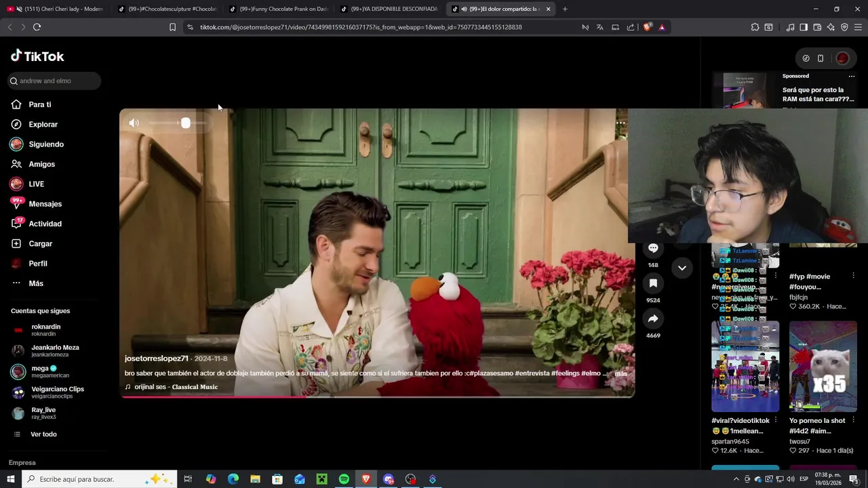Open Mensajes inbox
This screenshot has height=488, width=868.
[x=45, y=204]
